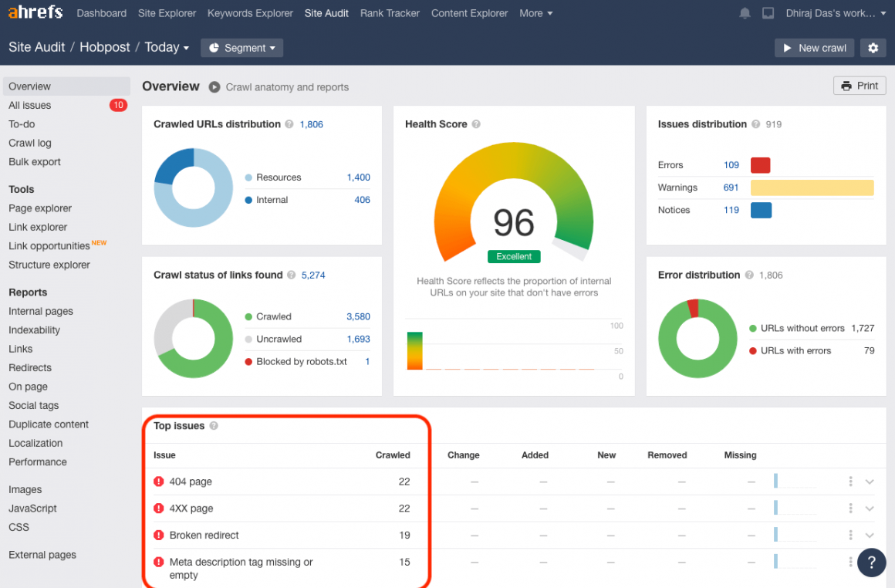Image resolution: width=895 pixels, height=588 pixels.
Task: Open the More menu dropdown
Action: point(535,13)
